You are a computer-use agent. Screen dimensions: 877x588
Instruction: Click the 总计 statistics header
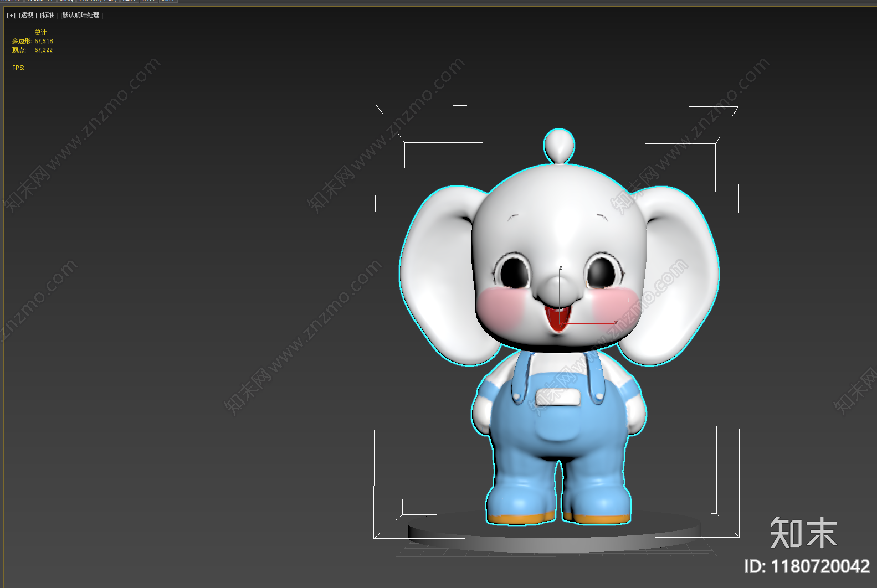point(40,32)
